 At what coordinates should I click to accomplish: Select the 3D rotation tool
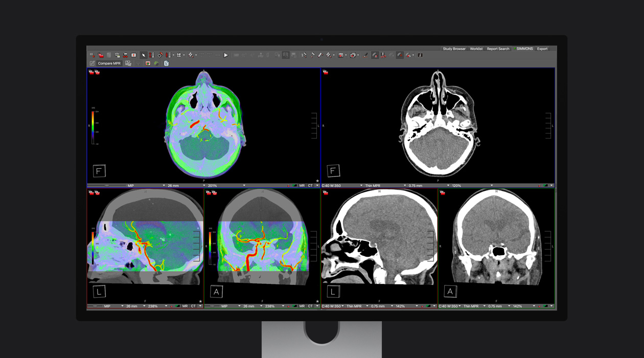pos(159,55)
